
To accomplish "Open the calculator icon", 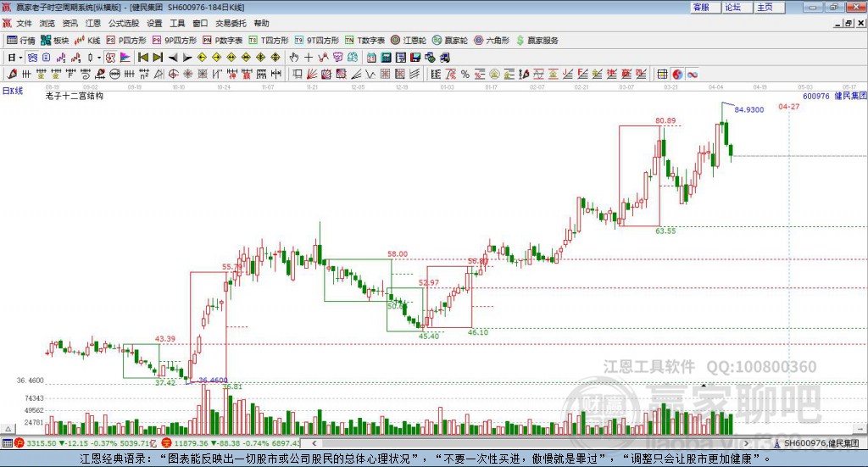I will [386, 58].
